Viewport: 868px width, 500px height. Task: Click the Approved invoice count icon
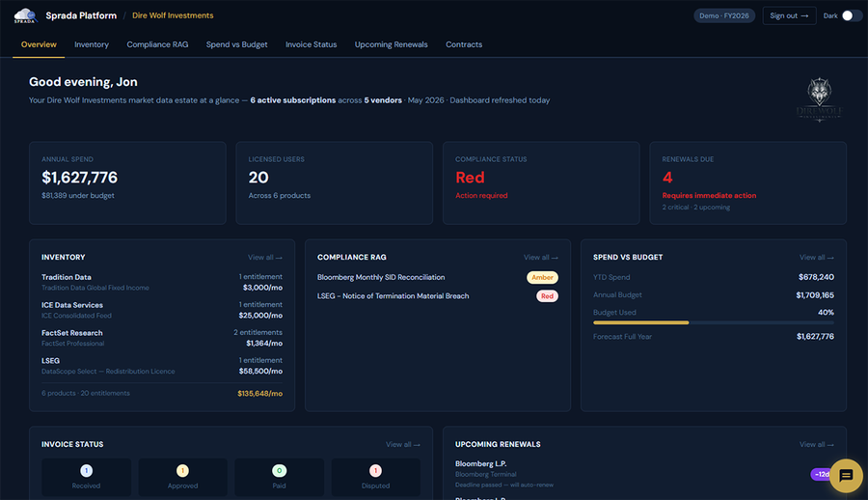182,471
